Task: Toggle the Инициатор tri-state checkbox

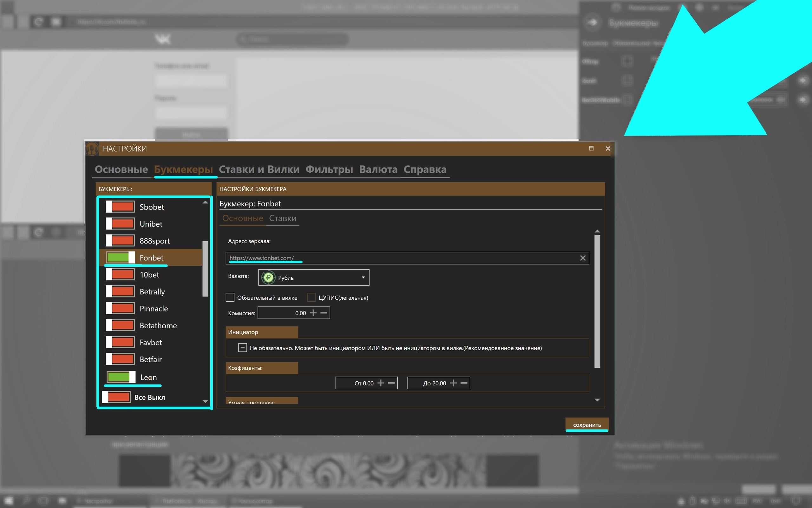Action: click(243, 348)
